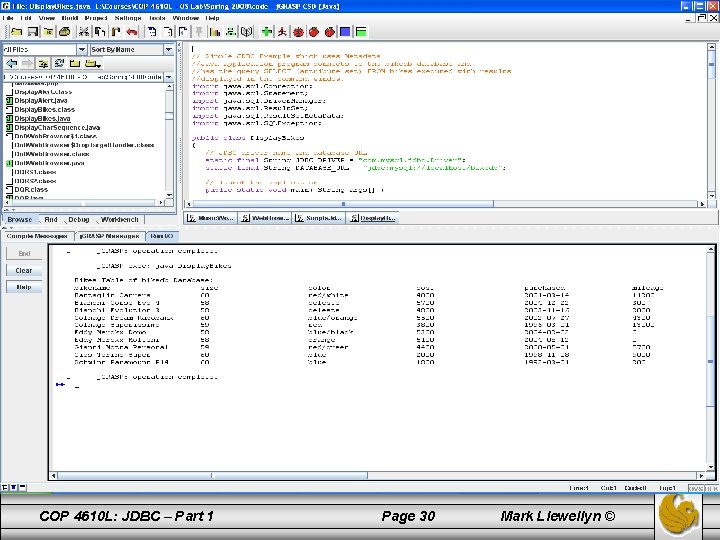Click the green plus Compile icon
The image size is (720, 540).
[268, 32]
